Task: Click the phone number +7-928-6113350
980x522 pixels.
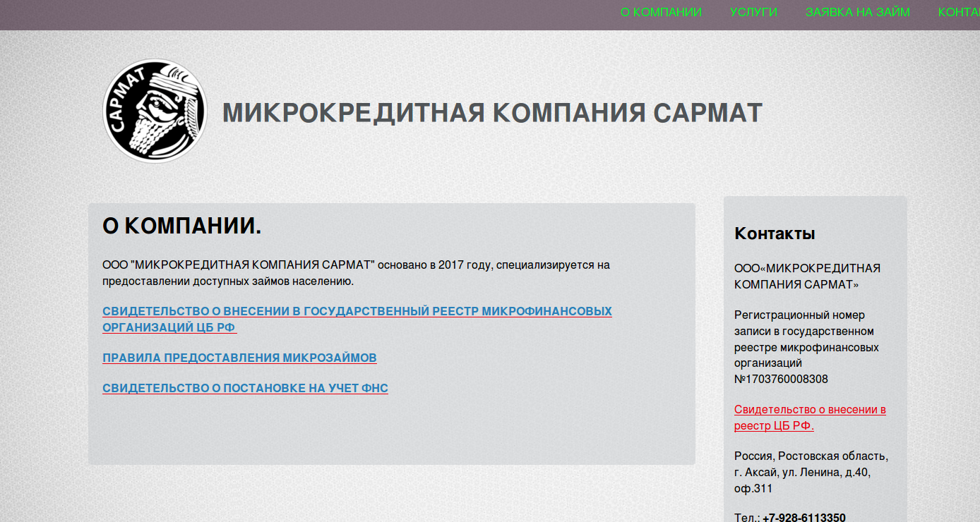Action: point(804,517)
